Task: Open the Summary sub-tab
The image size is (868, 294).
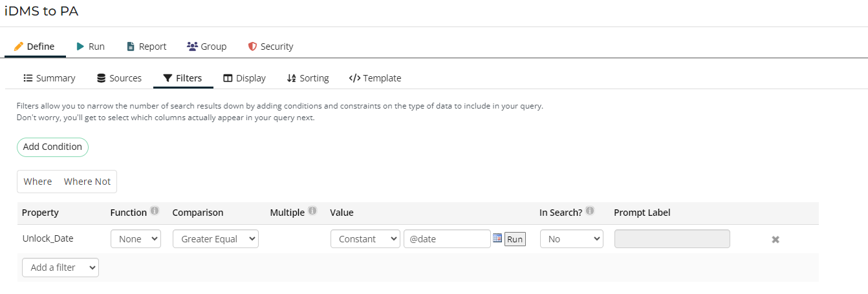Action: point(49,78)
